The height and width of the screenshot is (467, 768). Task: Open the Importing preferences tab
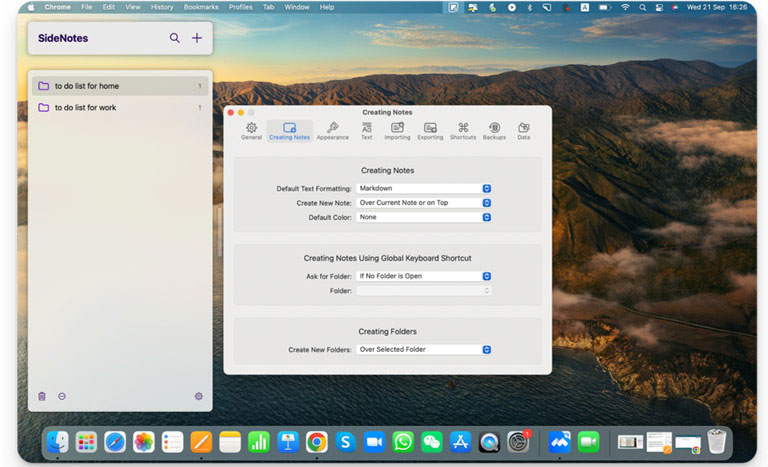tap(397, 131)
